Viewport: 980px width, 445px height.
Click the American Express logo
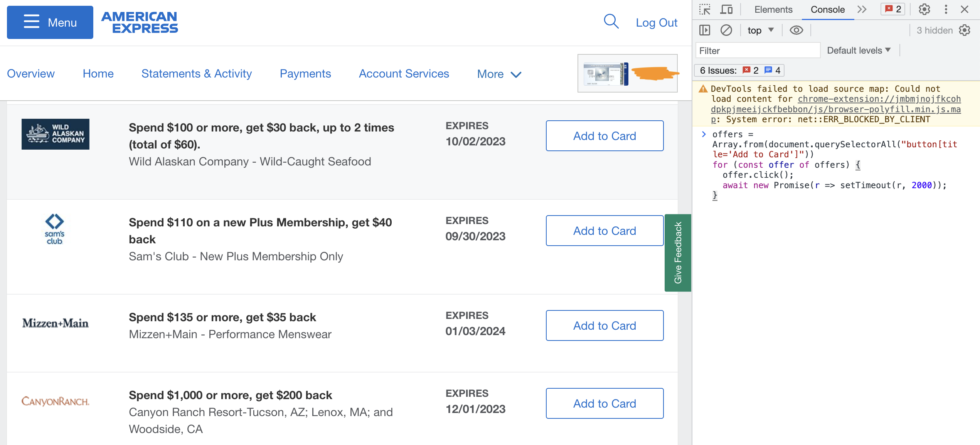139,22
